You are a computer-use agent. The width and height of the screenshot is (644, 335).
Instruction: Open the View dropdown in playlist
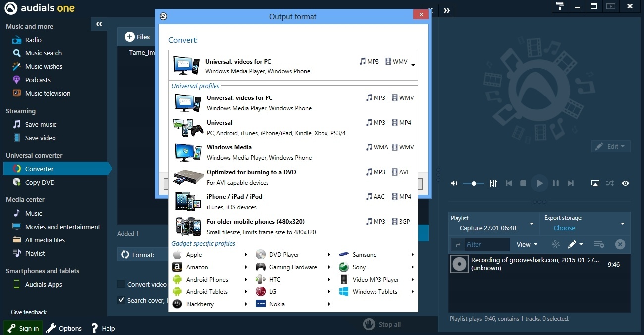(527, 244)
